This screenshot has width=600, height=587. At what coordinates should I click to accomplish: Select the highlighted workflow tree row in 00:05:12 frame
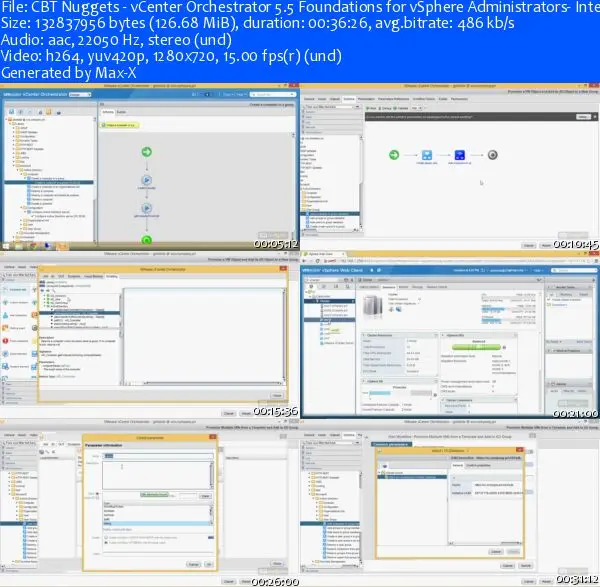click(x=49, y=183)
